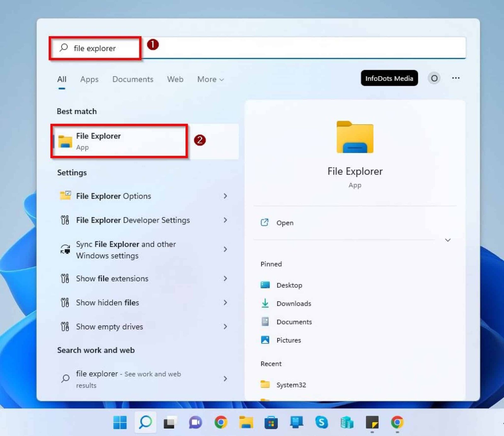
Task: Open the Chat camera icon on taskbar
Action: pyautogui.click(x=195, y=422)
